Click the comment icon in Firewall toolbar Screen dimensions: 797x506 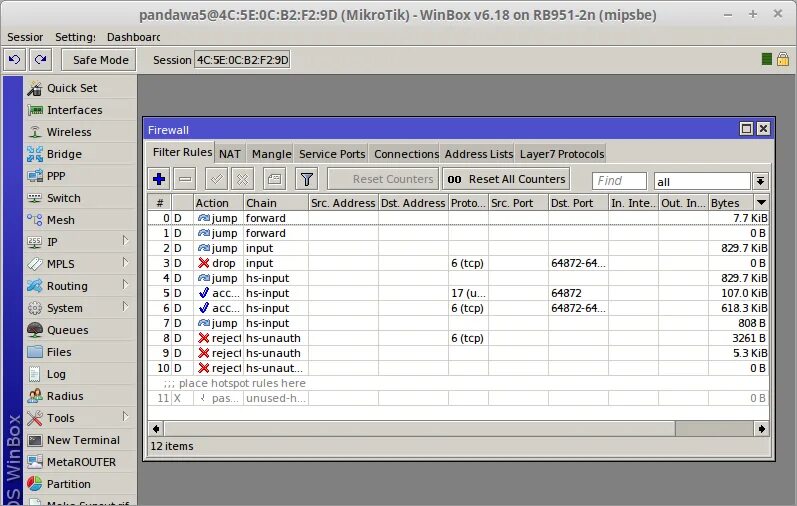pyautogui.click(x=274, y=179)
